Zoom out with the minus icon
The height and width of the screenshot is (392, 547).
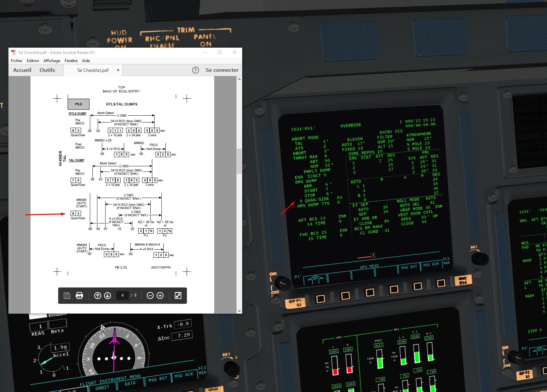pyautogui.click(x=150, y=296)
